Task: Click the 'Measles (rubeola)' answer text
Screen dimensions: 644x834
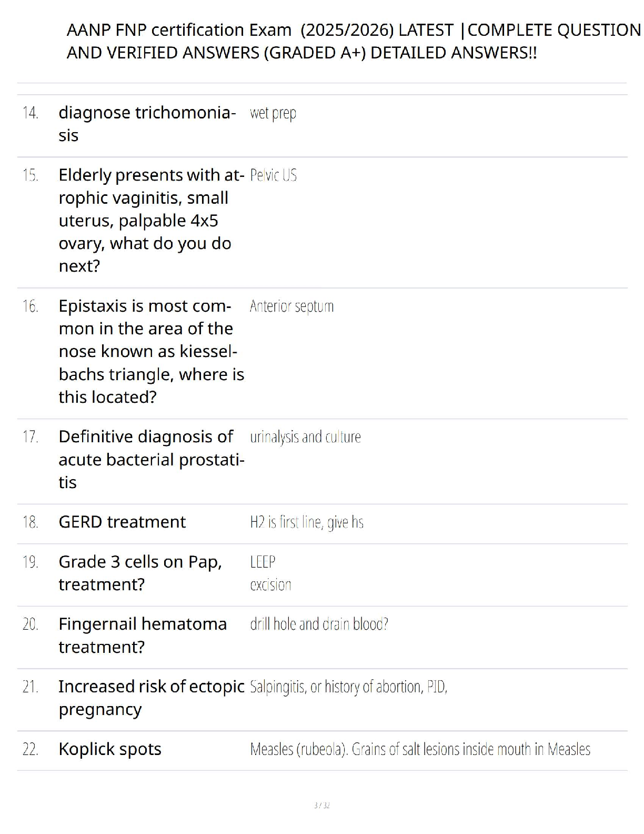Action: (x=299, y=749)
